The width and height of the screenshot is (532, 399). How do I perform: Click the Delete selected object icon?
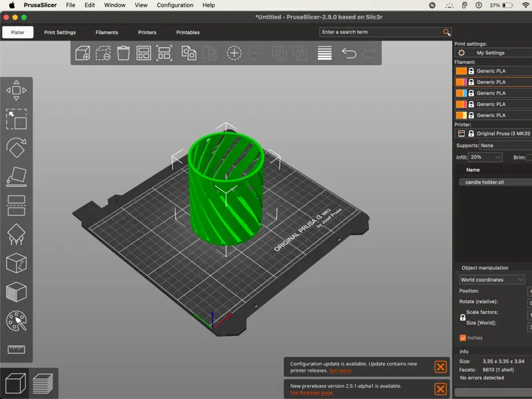103,53
